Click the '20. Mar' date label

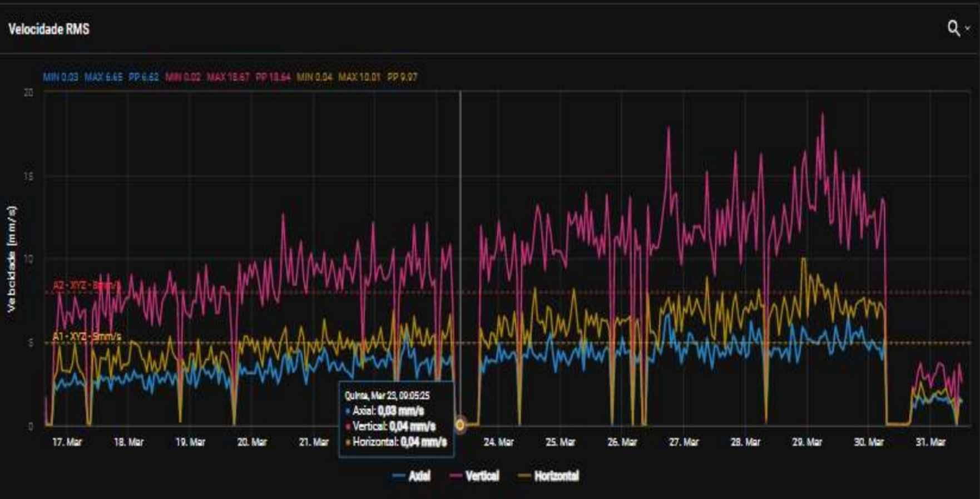[x=252, y=442]
